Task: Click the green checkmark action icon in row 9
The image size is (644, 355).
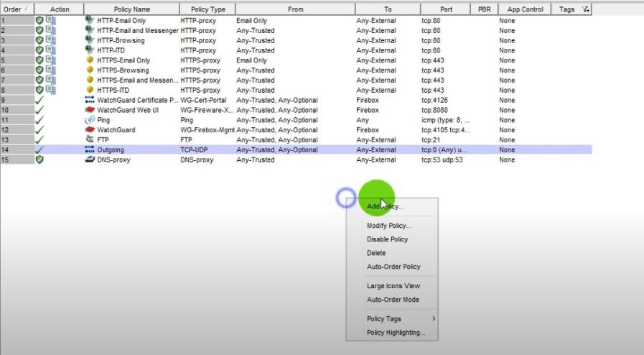Action: pos(39,100)
